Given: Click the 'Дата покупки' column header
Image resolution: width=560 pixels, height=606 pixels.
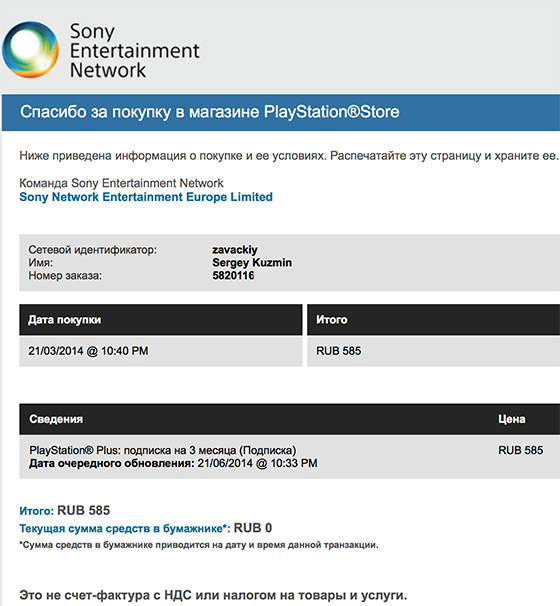Looking at the screenshot, I should 161,320.
